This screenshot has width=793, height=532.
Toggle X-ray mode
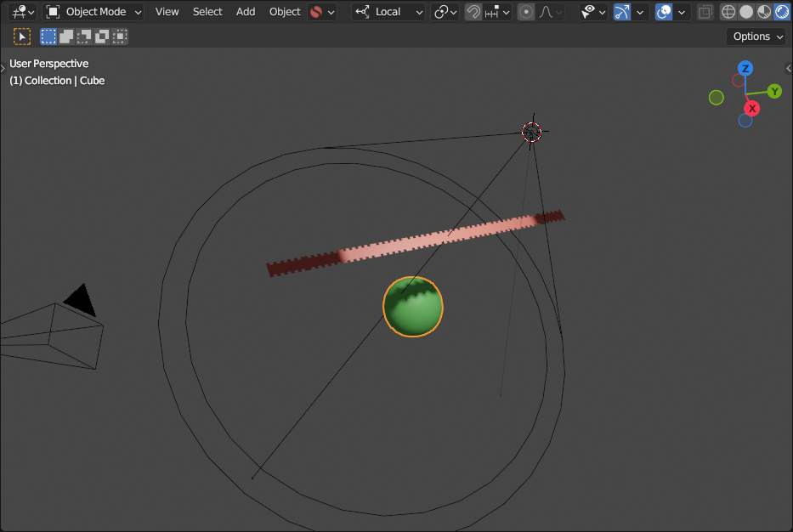(705, 12)
